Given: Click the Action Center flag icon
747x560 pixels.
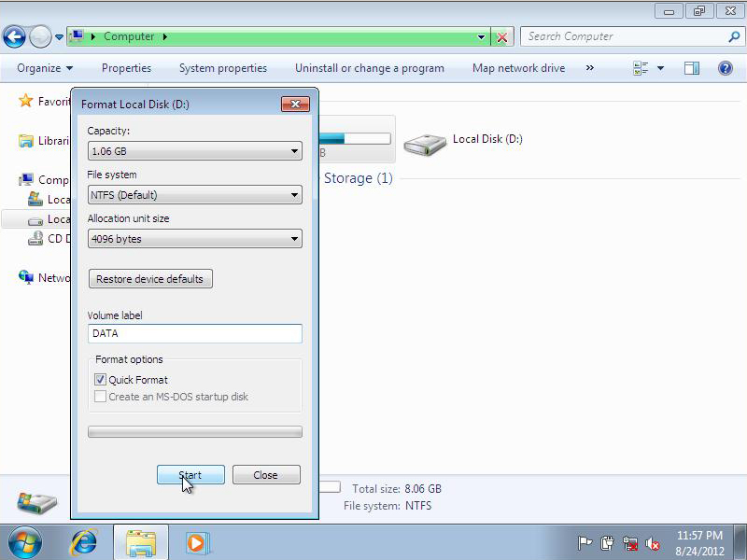Looking at the screenshot, I should pos(585,543).
